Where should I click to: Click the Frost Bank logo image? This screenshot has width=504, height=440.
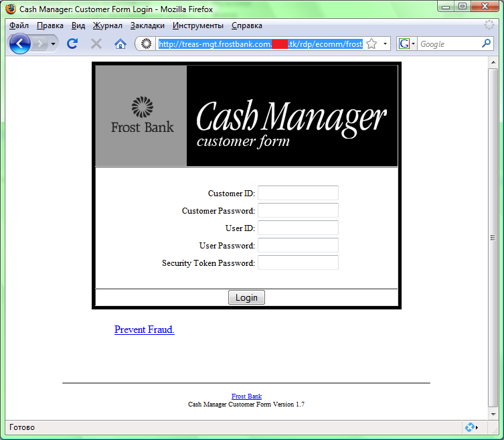[x=141, y=116]
